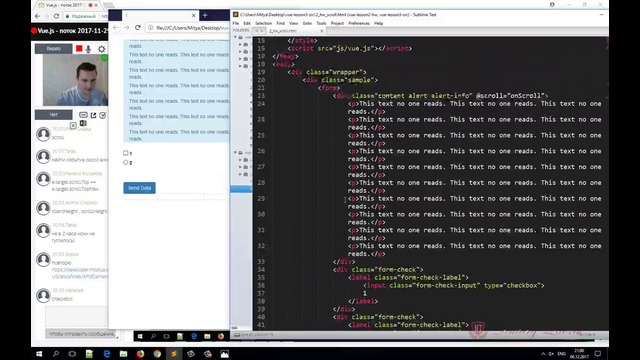Open the Selection menu in Sublime Text

263,23
